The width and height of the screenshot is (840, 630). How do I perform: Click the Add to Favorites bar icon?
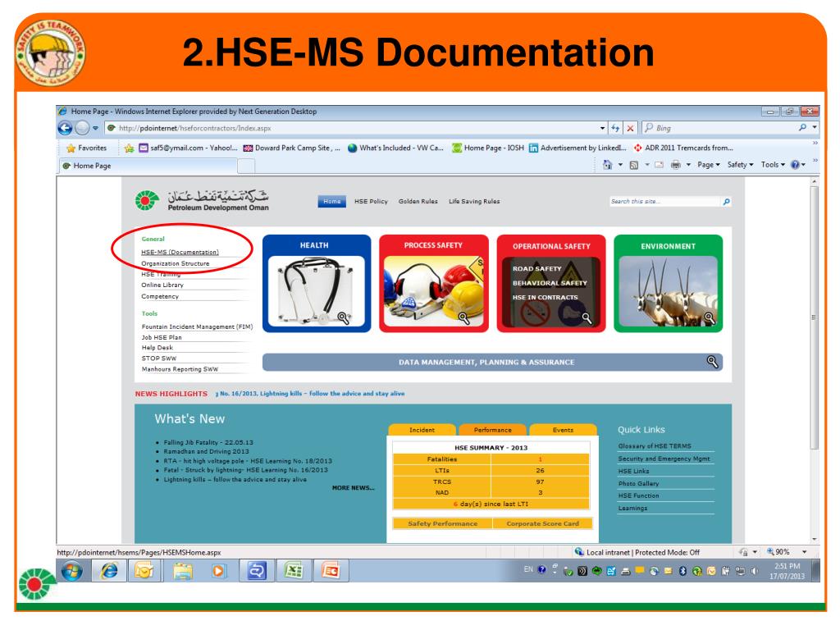[x=129, y=148]
